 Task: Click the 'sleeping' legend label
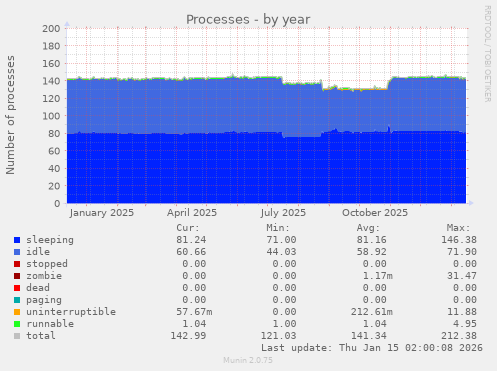[x=50, y=240]
